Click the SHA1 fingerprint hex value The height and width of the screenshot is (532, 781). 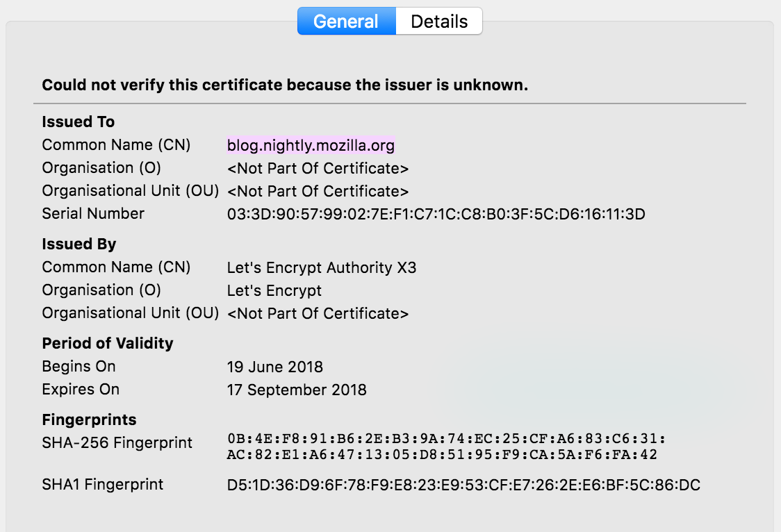[x=463, y=485]
